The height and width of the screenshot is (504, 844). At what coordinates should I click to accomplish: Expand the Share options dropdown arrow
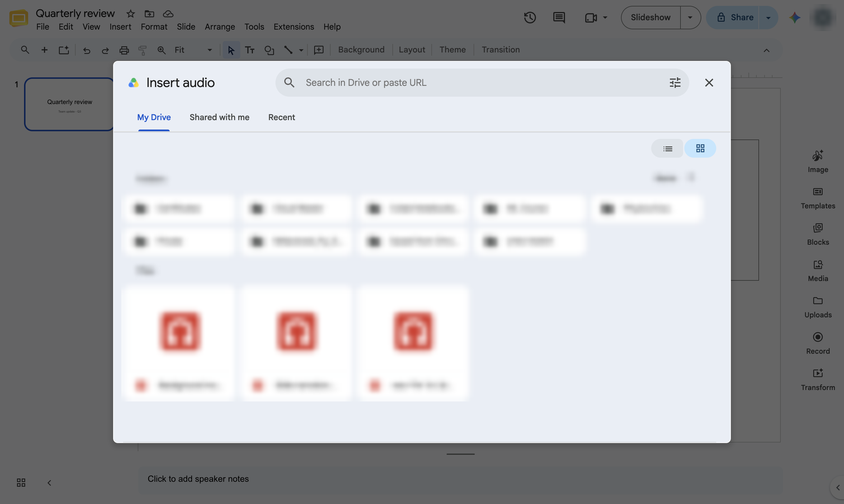768,17
